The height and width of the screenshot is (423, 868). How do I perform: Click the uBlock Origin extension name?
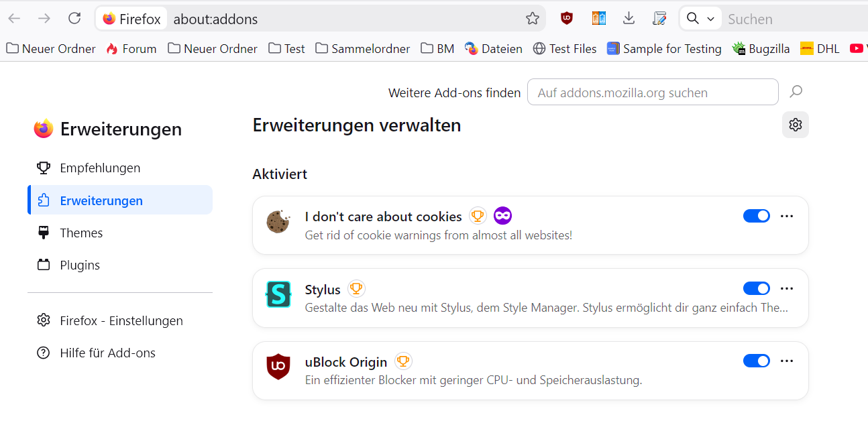point(346,362)
